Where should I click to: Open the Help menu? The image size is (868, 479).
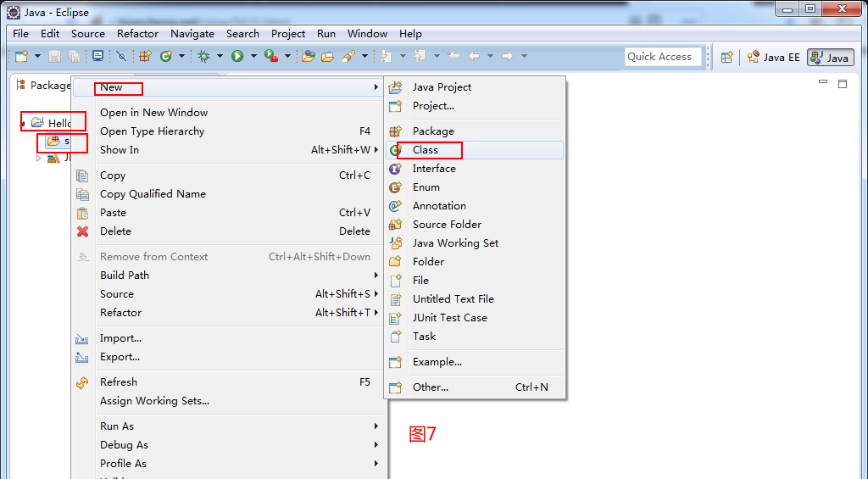410,34
